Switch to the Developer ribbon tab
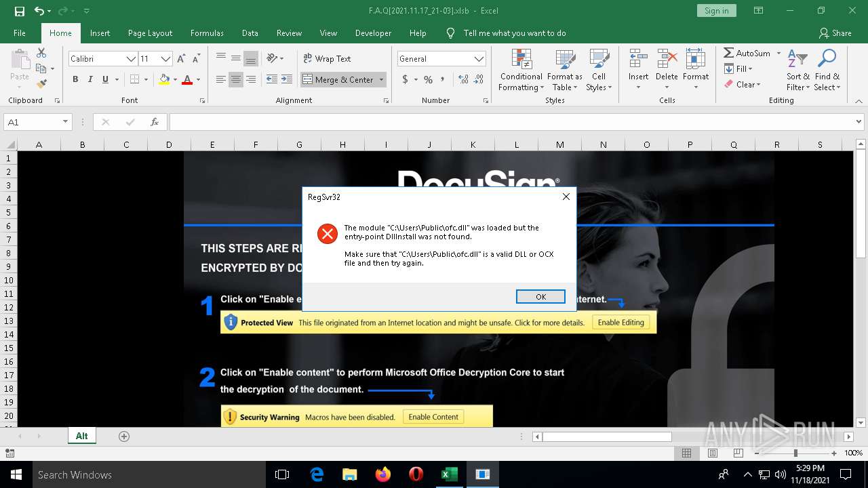Image resolution: width=868 pixels, height=488 pixels. [x=373, y=33]
